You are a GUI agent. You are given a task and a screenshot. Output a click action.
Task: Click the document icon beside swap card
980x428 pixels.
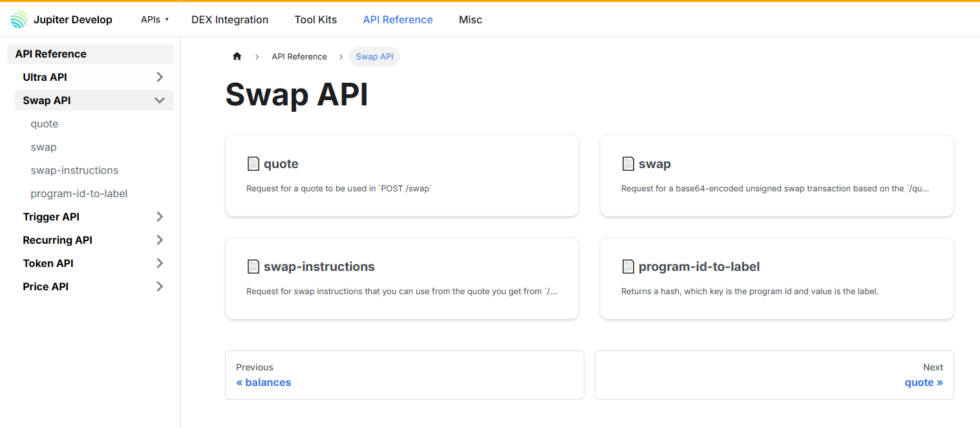pyautogui.click(x=628, y=164)
